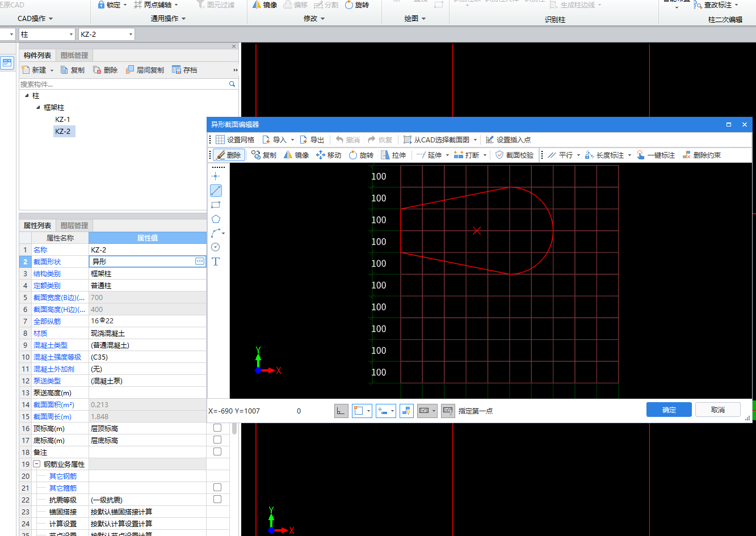Screen dimensions: 756x536
Task: Tick the checkbox for 备注 row
Action: click(x=217, y=451)
